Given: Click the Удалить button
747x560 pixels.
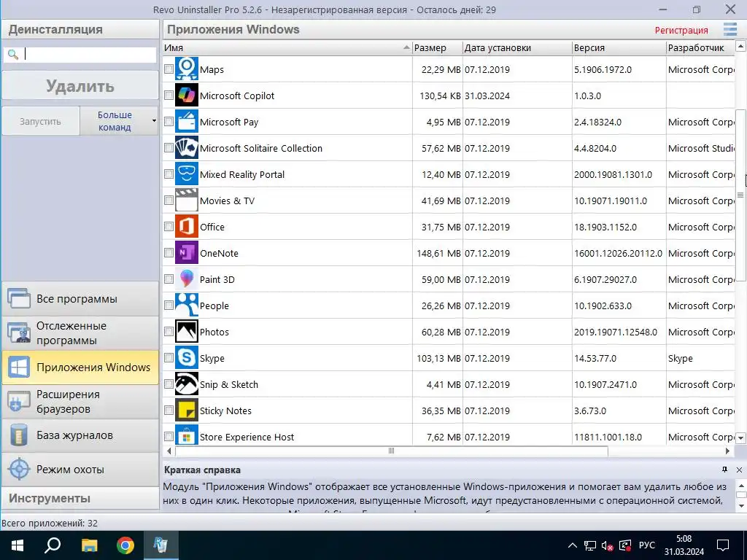Looking at the screenshot, I should coord(80,86).
